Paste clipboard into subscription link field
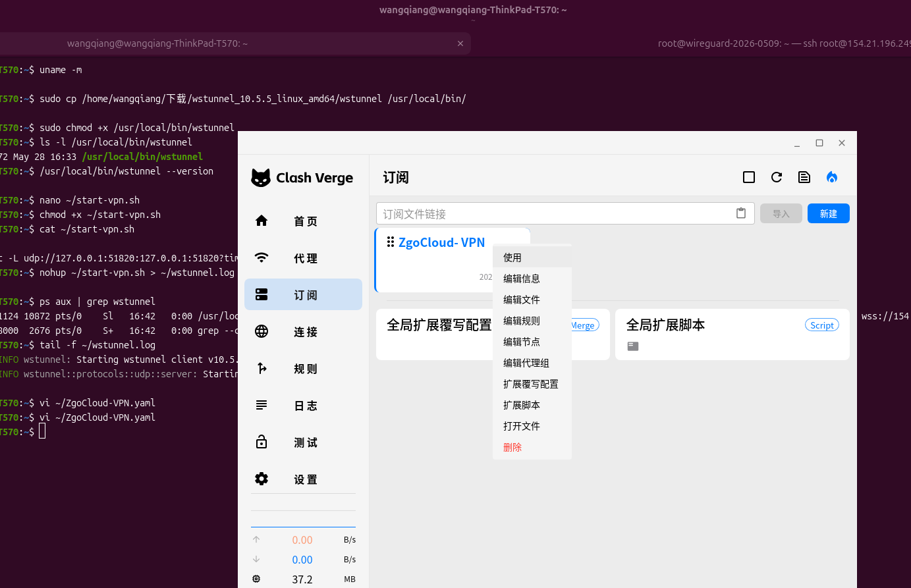 [x=741, y=213]
